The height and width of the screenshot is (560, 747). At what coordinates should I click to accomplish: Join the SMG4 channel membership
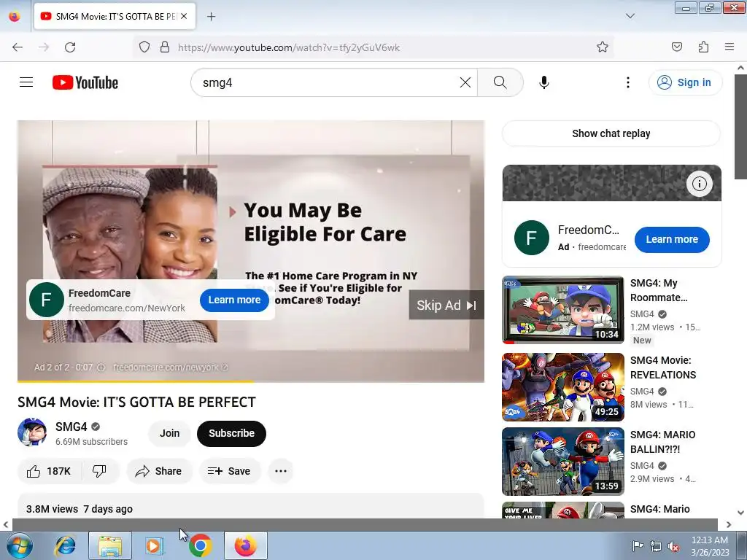(x=169, y=433)
